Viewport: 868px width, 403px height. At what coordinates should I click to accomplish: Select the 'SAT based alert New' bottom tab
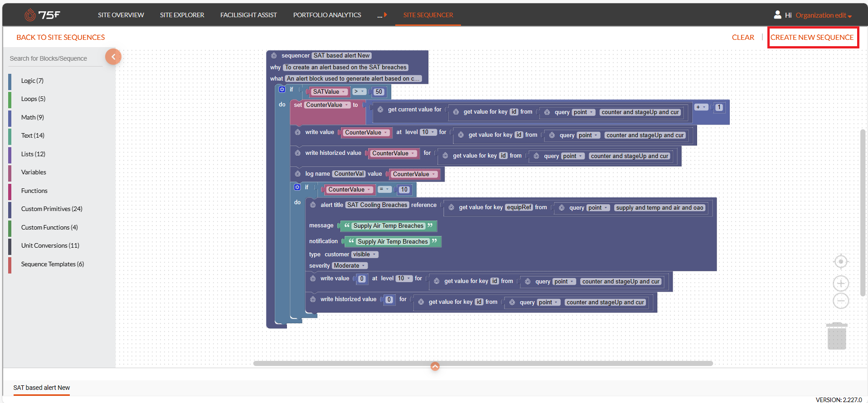42,388
